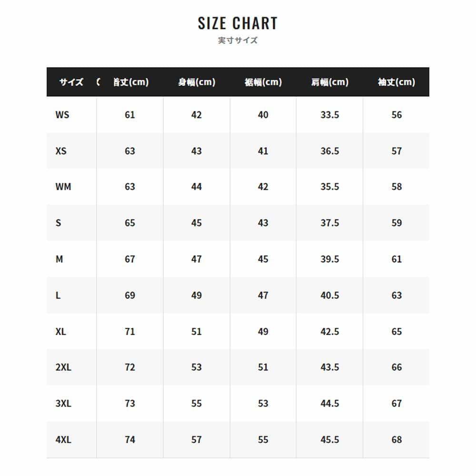This screenshot has width=476, height=476.
Task: Select the 3XL size row label
Action: [63, 403]
